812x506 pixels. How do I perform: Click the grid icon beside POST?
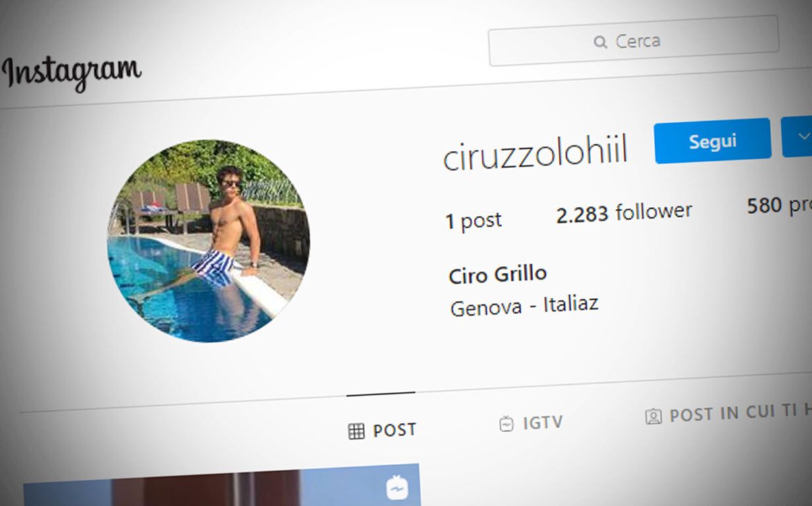point(356,432)
